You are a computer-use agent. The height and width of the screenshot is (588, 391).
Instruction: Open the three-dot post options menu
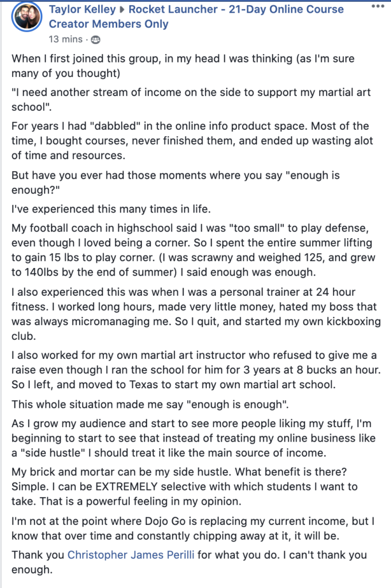[377, 6]
